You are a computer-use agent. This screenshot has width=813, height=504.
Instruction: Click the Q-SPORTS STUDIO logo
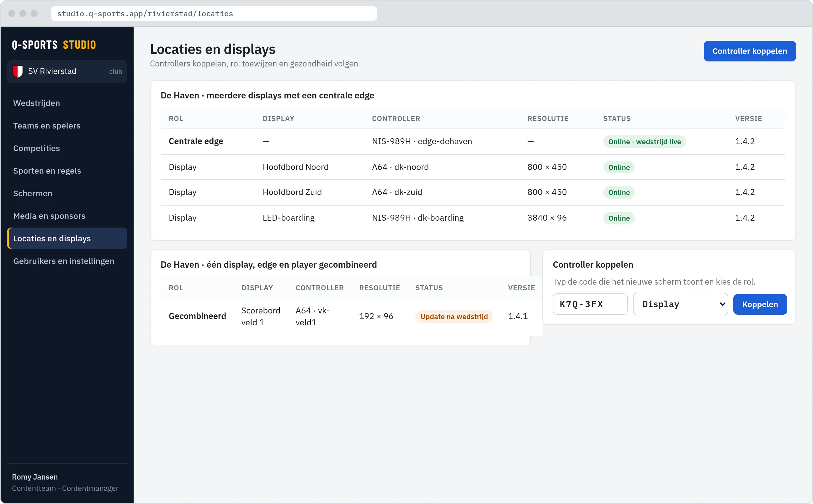54,45
